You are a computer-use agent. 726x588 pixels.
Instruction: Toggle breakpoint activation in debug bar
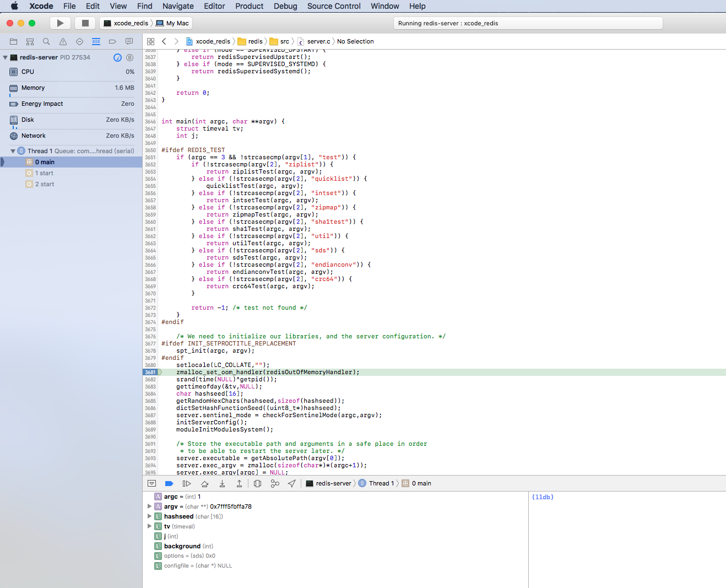pyautogui.click(x=169, y=483)
